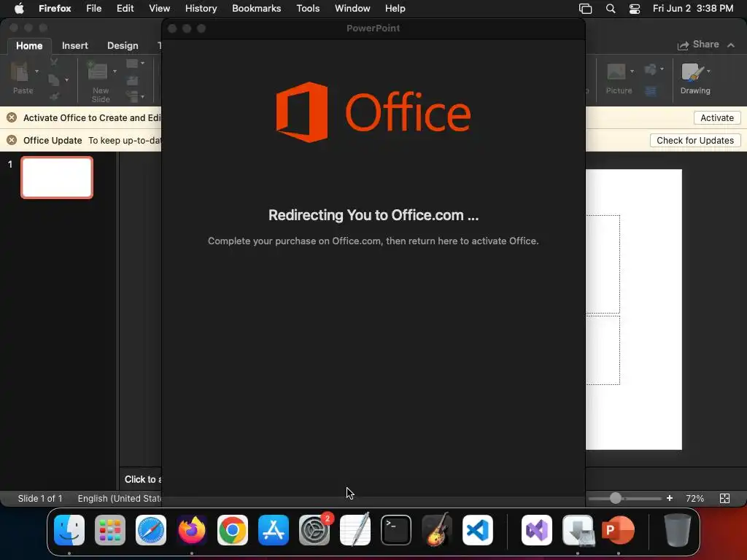The image size is (747, 560).
Task: Open Google Chrome from the Dock
Action: pyautogui.click(x=233, y=530)
